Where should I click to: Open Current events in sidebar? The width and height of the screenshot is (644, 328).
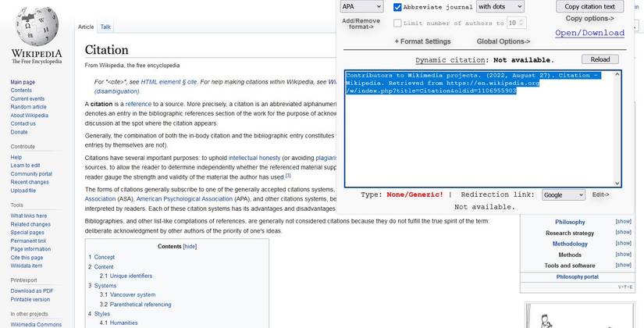tap(27, 98)
